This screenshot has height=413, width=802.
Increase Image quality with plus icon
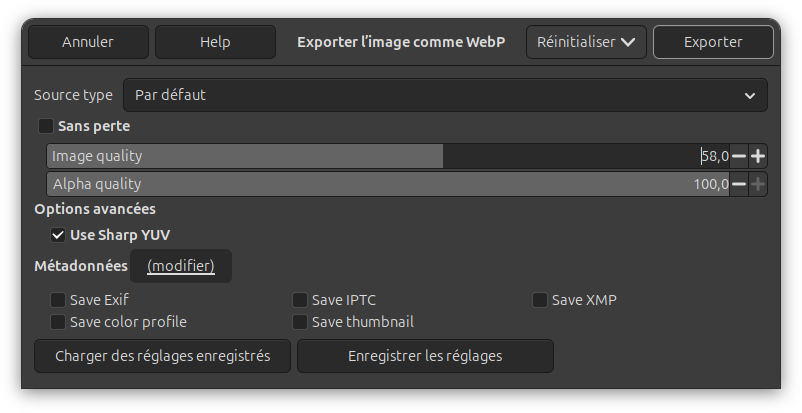coord(758,156)
